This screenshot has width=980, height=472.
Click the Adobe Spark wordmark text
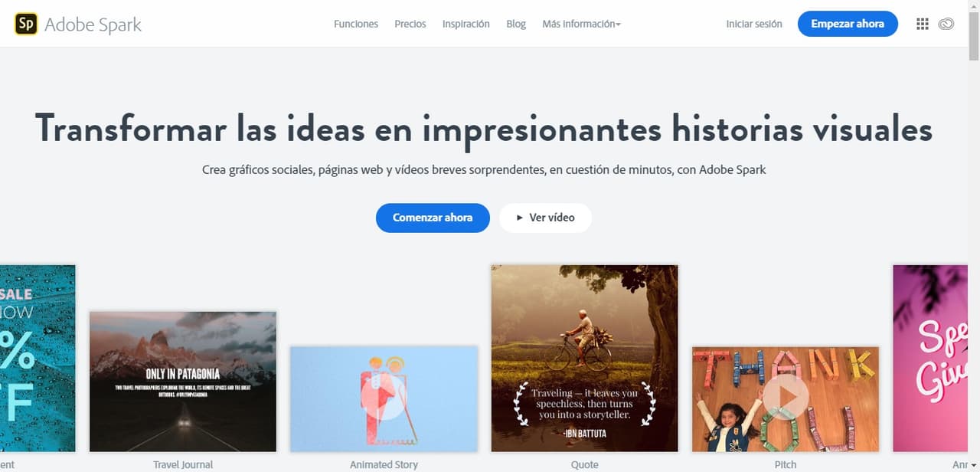pos(93,25)
